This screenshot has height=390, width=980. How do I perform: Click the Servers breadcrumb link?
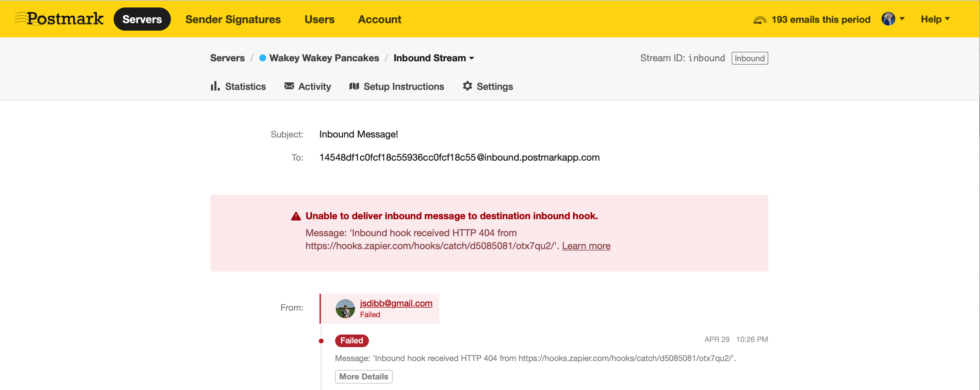(227, 58)
